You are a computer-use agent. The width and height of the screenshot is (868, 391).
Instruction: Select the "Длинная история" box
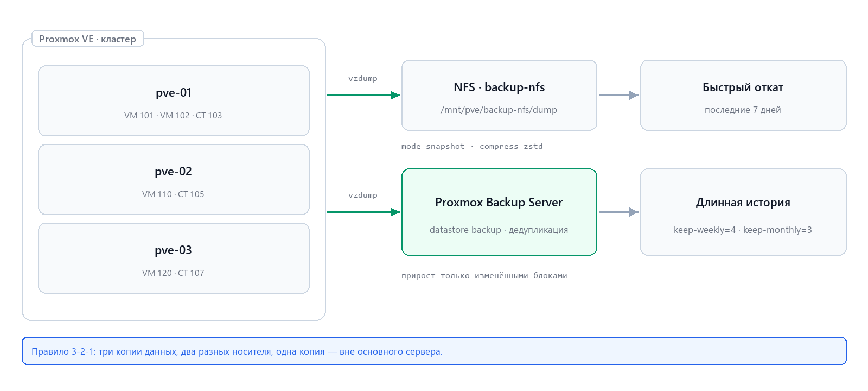743,212
